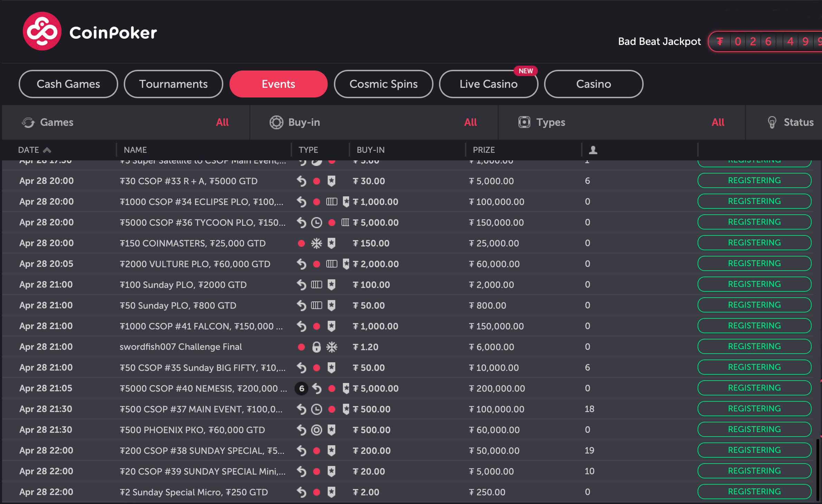Click the clock icon on the TYCOON PLO row
822x504 pixels.
click(316, 222)
